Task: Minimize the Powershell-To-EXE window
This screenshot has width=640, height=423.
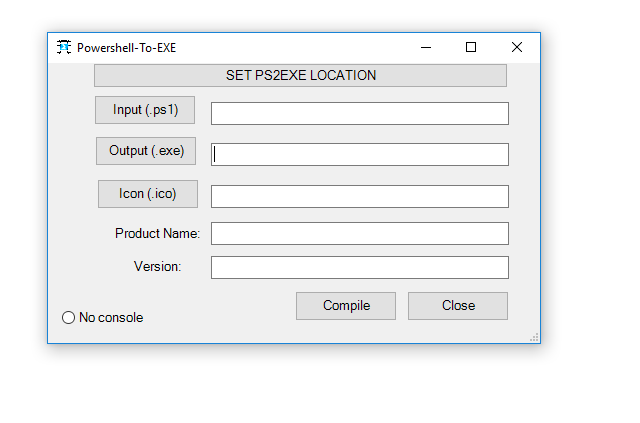Action: point(426,47)
